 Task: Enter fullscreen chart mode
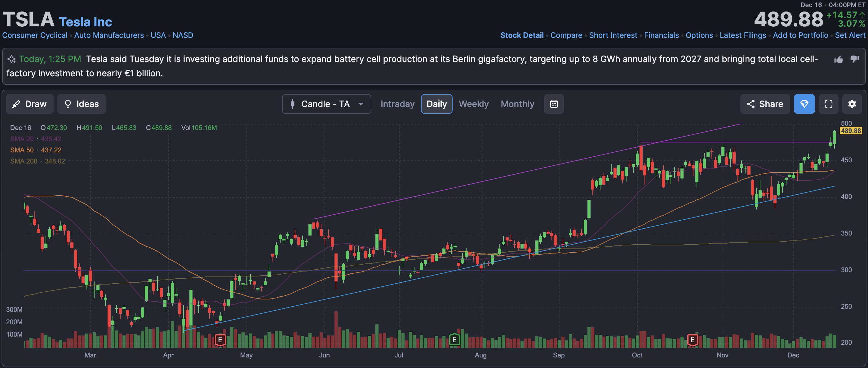click(x=828, y=104)
